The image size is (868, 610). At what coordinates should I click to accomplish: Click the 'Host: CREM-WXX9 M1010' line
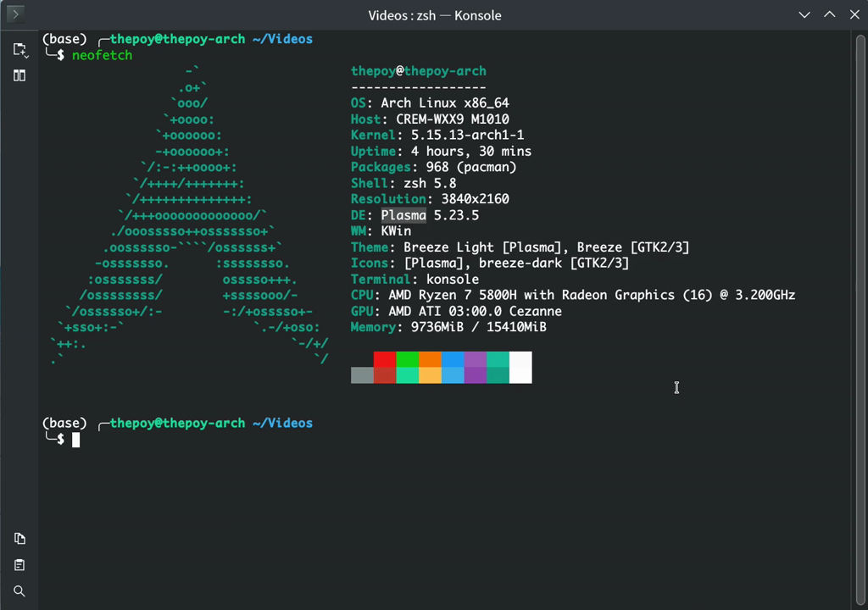click(x=430, y=119)
